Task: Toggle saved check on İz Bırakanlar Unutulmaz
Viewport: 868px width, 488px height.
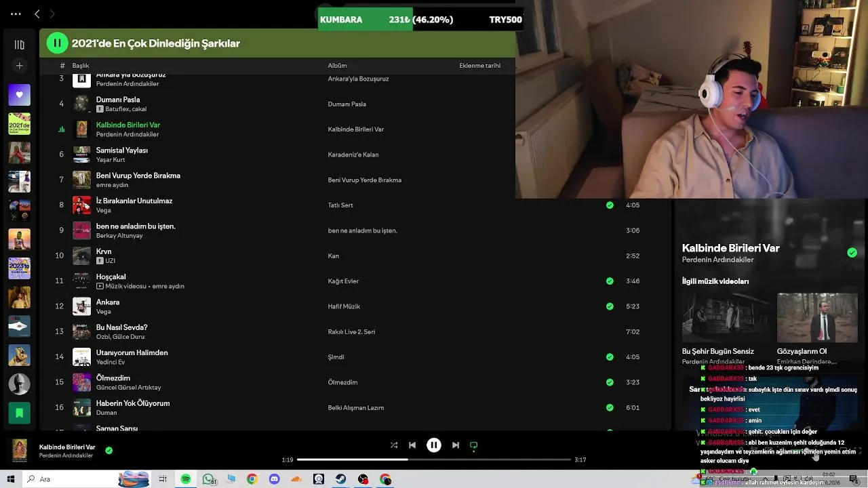Action: [x=610, y=205]
